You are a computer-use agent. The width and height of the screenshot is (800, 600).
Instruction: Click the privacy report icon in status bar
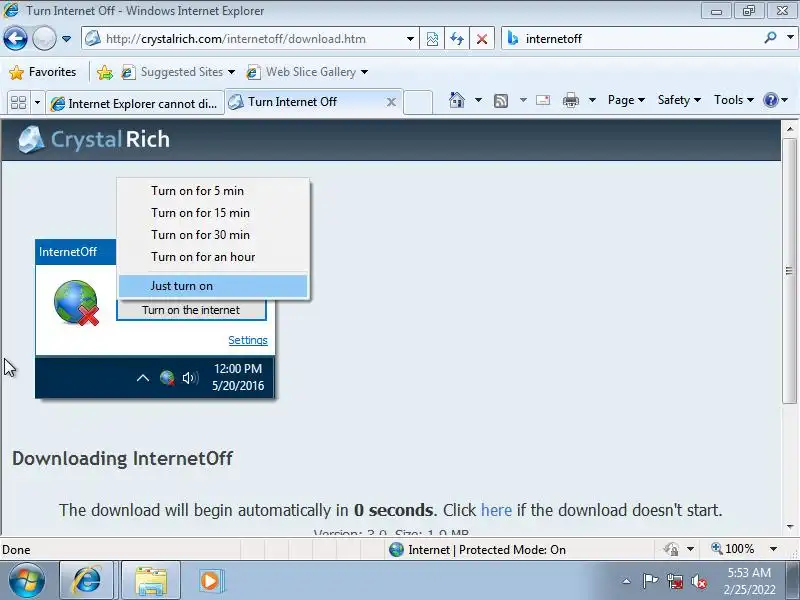[671, 549]
